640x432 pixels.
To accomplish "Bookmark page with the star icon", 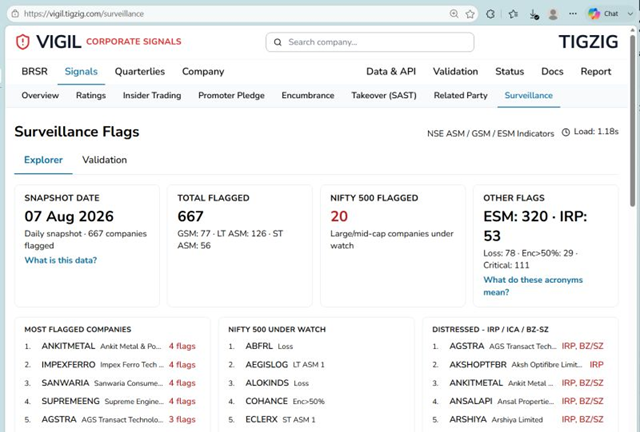I will click(x=470, y=14).
